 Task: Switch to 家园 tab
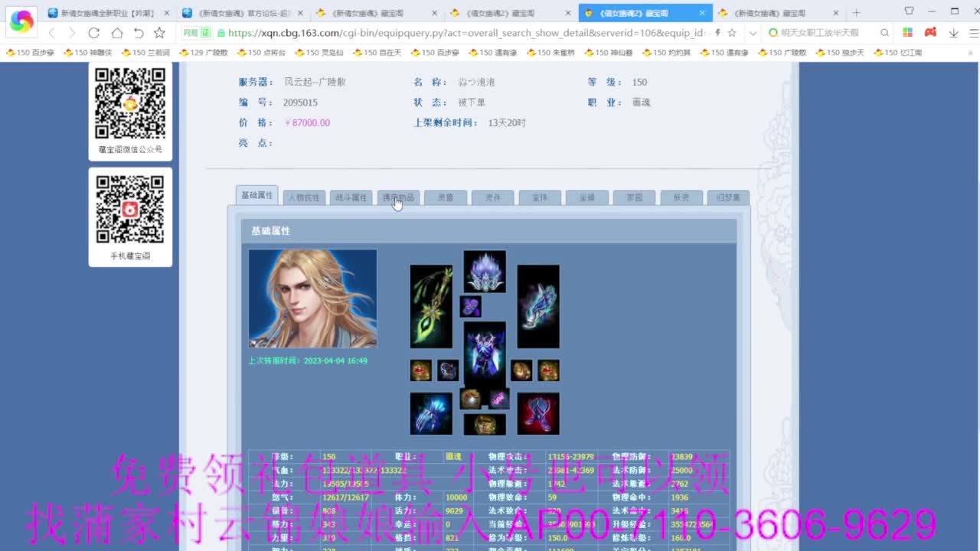[635, 197]
